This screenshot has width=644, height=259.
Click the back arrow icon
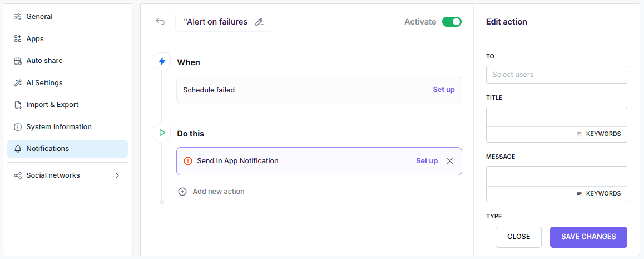pos(160,22)
